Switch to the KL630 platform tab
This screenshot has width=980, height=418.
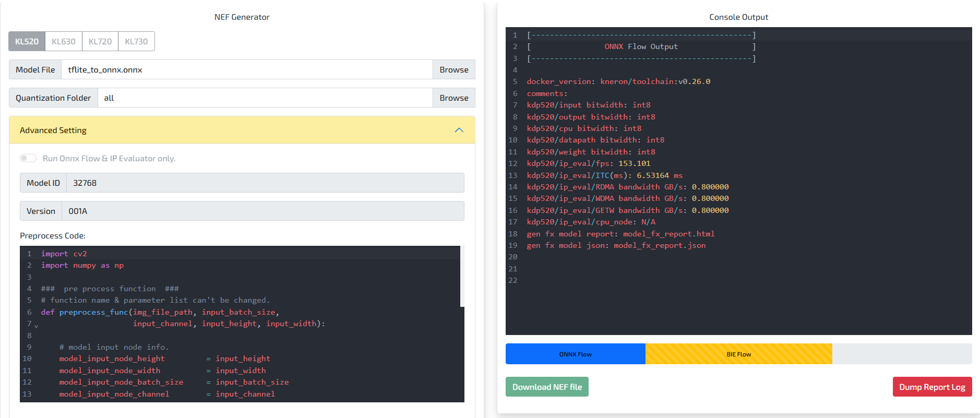coord(64,41)
